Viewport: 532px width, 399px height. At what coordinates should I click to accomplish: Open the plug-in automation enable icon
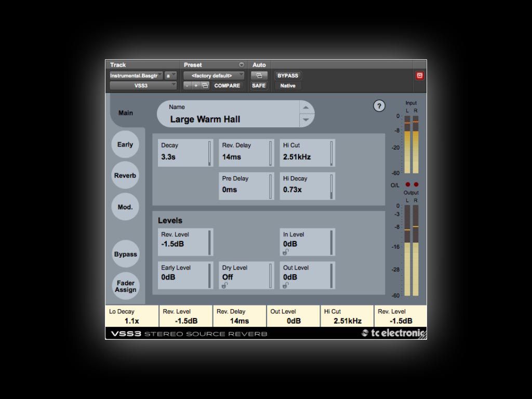259,76
